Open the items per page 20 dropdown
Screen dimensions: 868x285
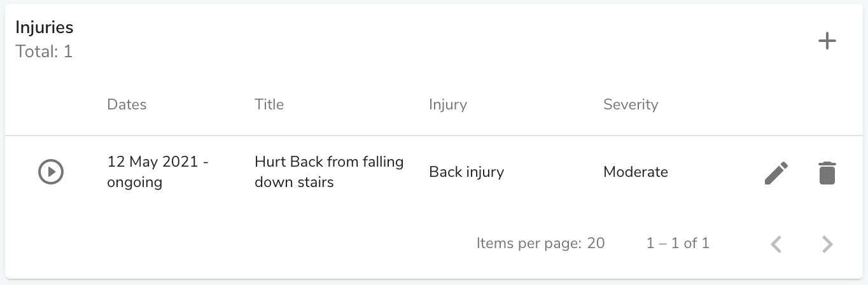coord(596,243)
